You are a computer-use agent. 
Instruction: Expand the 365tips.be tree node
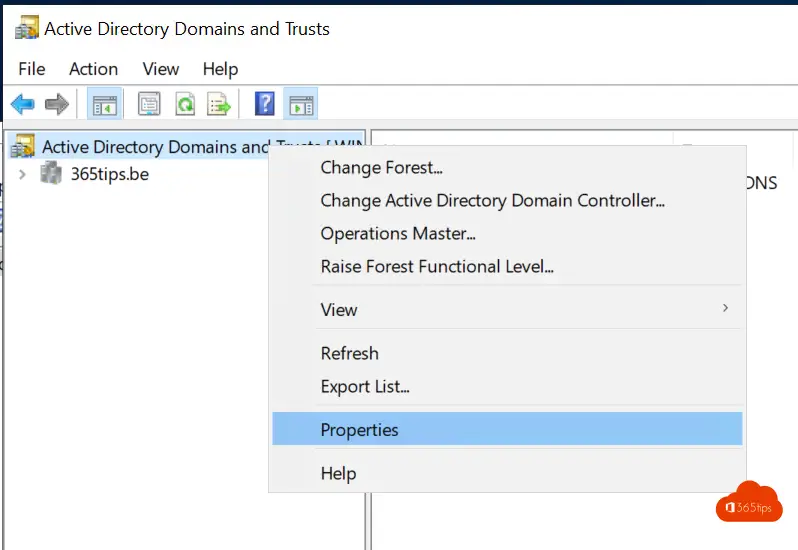22,175
